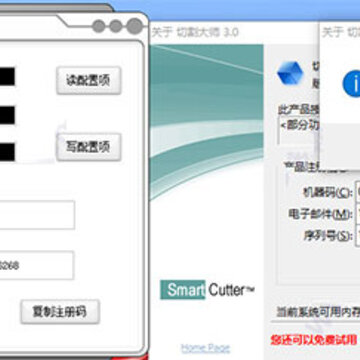Click the 序列号(S) label

[x=328, y=236]
